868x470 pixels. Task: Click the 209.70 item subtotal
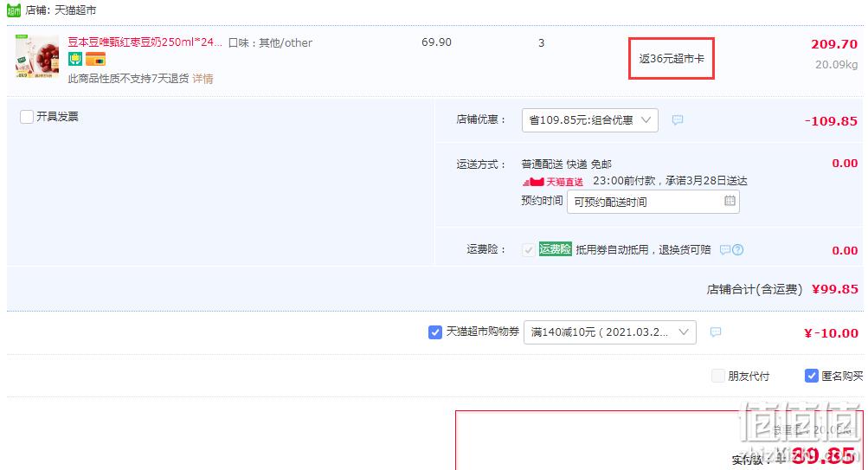pos(834,44)
